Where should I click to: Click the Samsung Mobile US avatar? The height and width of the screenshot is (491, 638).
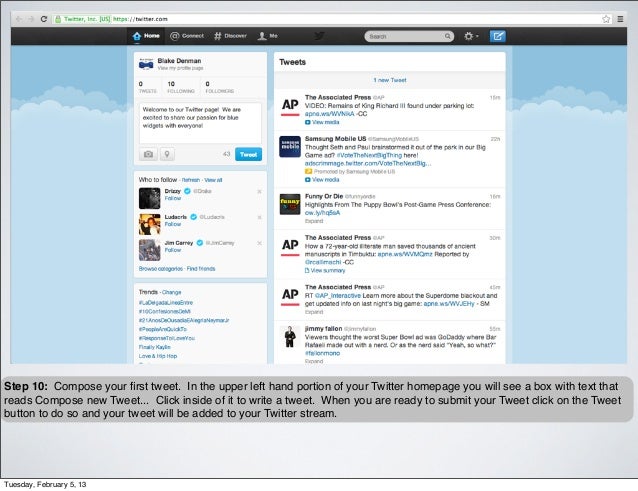290,147
